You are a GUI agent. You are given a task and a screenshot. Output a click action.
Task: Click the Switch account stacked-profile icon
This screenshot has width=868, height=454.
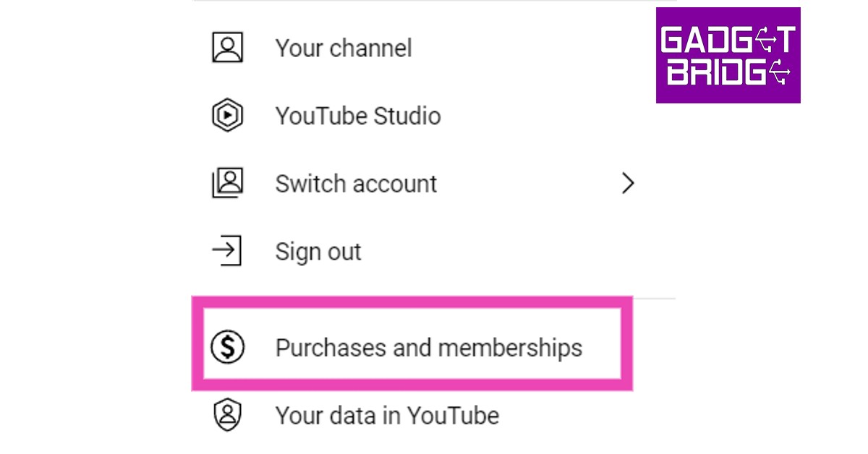tap(227, 183)
